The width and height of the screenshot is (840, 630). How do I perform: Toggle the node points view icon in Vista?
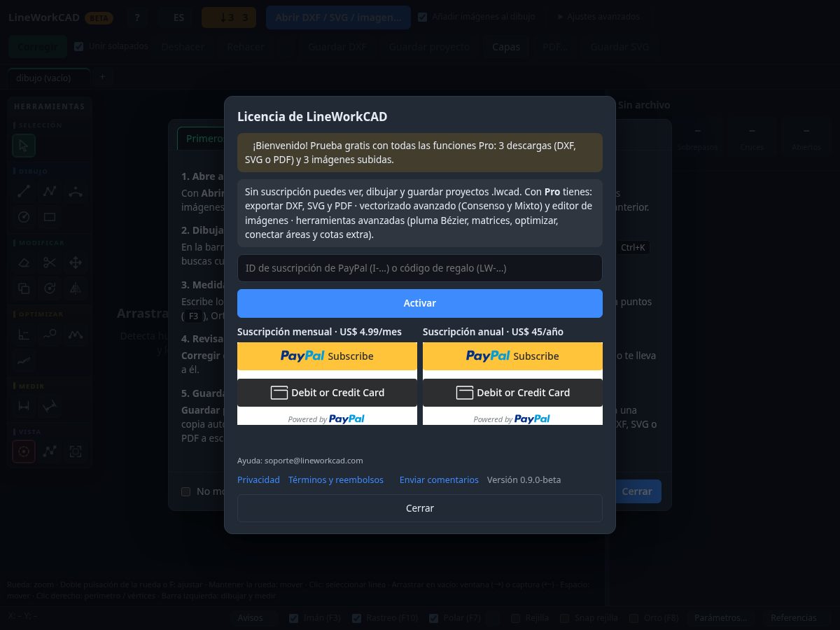click(50, 451)
